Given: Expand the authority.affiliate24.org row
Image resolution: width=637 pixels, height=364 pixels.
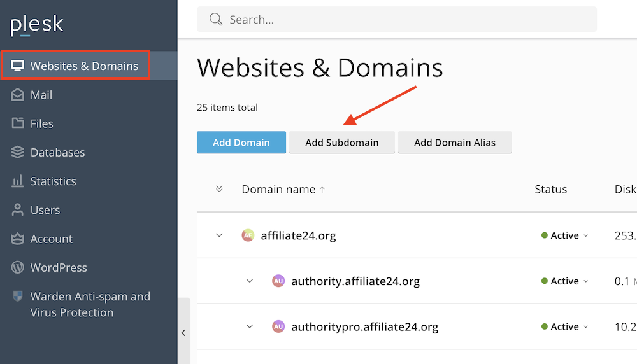Looking at the screenshot, I should click(x=250, y=281).
